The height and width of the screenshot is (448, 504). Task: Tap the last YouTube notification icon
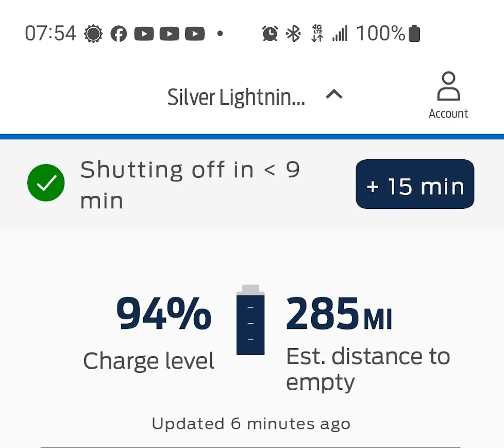(x=195, y=34)
